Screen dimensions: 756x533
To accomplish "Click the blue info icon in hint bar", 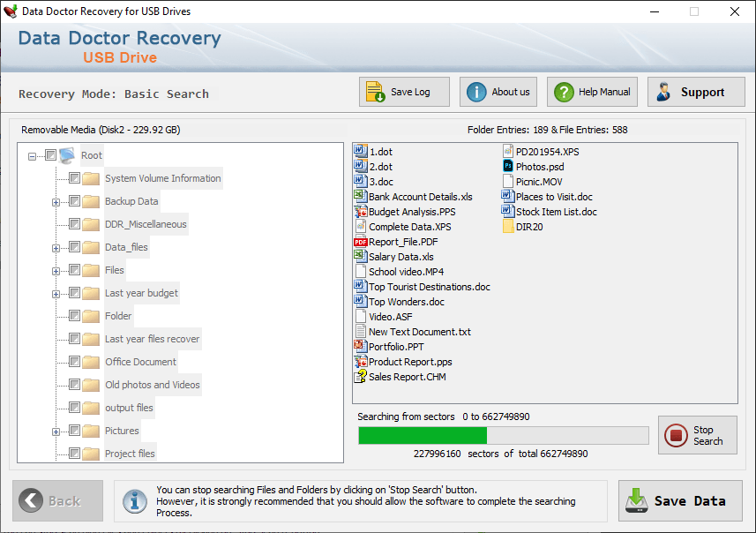I will tap(134, 501).
